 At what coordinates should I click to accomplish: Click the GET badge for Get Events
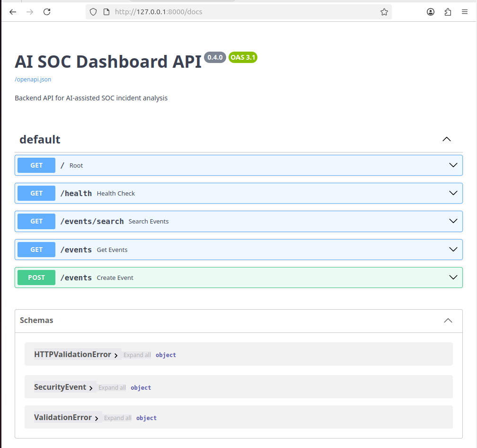pyautogui.click(x=36, y=250)
